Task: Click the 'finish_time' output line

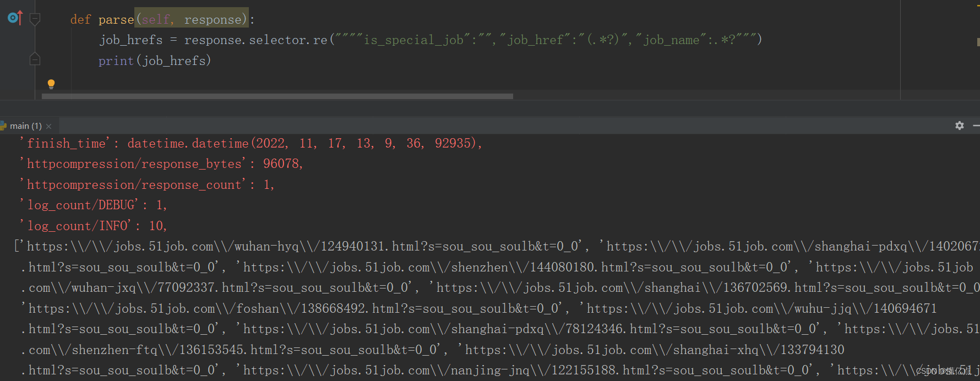Action: (x=251, y=144)
